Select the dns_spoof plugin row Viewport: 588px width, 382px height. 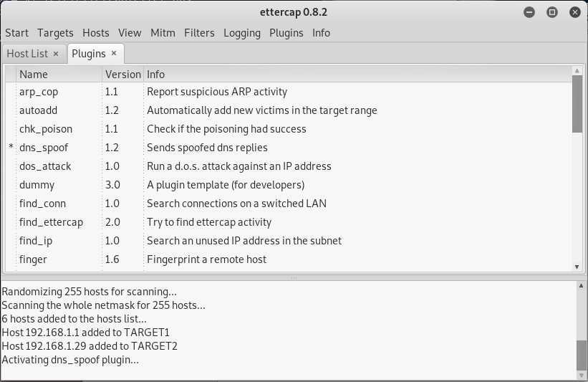pos(42,148)
